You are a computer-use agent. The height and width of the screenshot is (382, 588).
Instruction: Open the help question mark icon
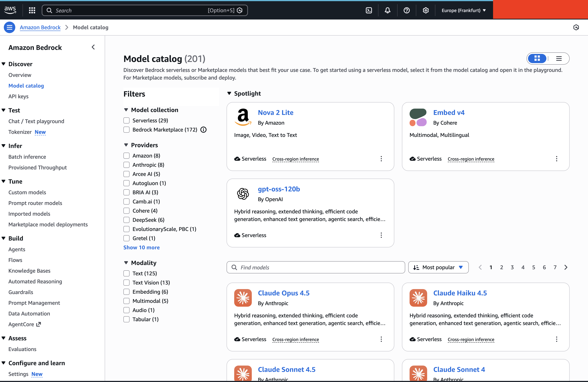[406, 10]
